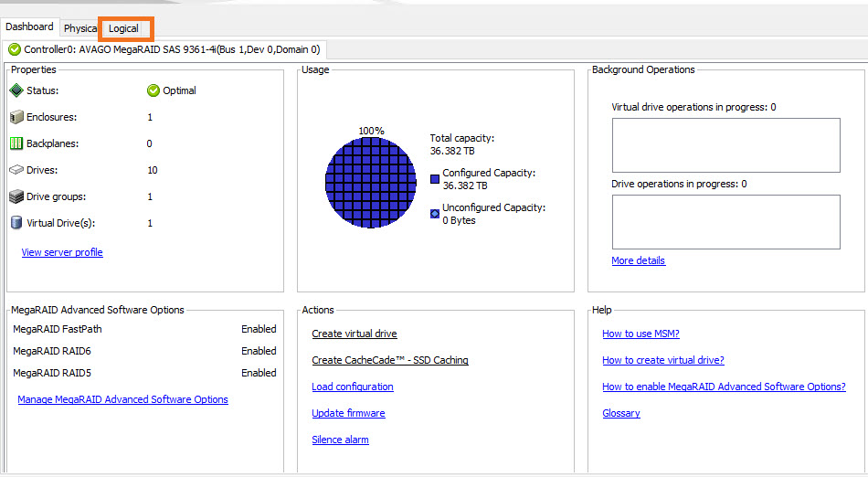Image resolution: width=868 pixels, height=477 pixels.
Task: Click Virtual drive operations in progress text
Action: pyautogui.click(x=693, y=107)
